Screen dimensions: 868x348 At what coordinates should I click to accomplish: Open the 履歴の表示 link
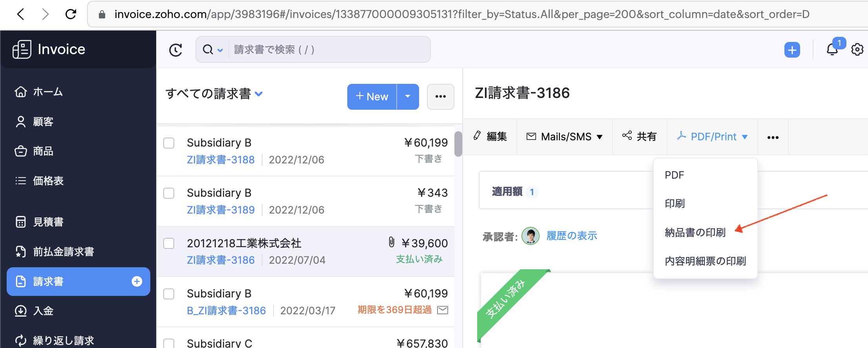pyautogui.click(x=572, y=236)
